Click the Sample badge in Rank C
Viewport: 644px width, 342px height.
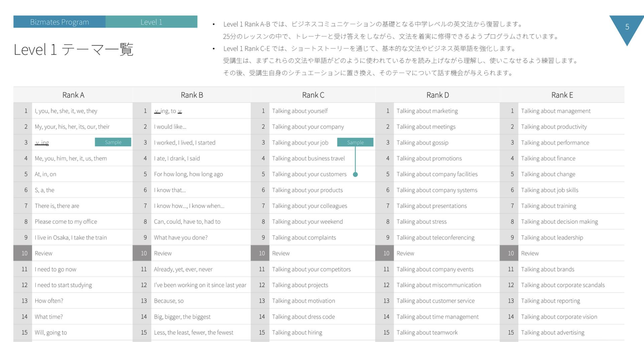[355, 142]
